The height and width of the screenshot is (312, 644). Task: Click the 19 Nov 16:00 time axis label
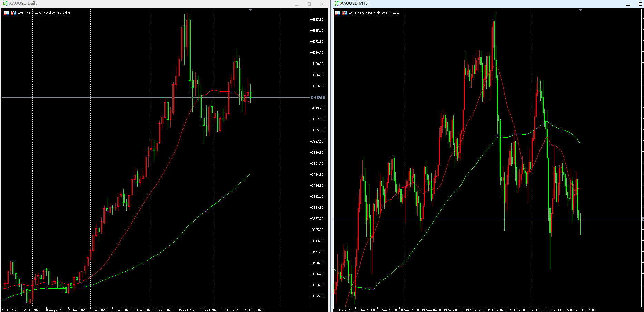coord(497,310)
